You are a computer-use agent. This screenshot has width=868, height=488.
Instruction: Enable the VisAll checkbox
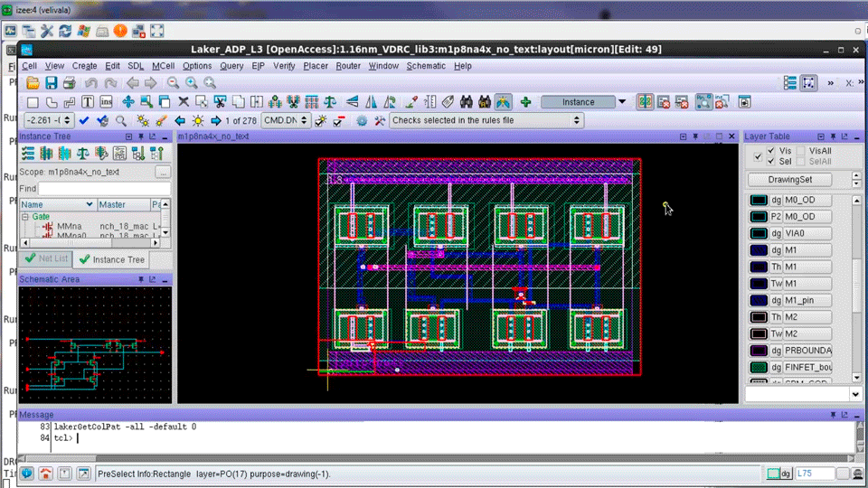click(800, 151)
